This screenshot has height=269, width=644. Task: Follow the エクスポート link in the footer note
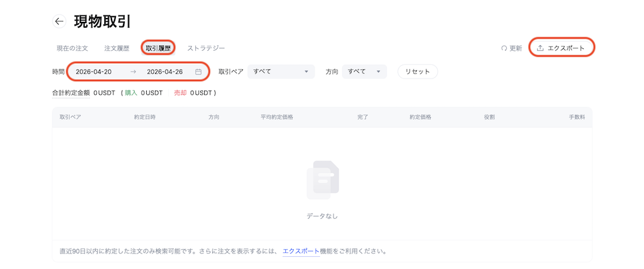(x=301, y=251)
